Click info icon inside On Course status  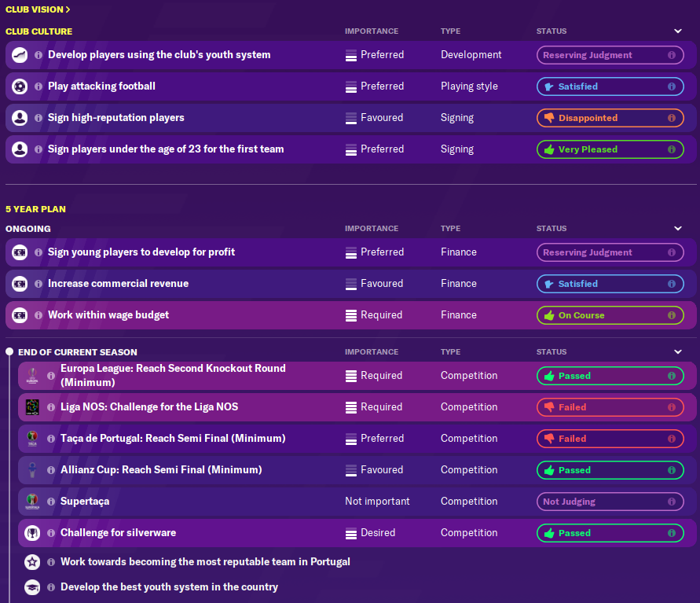coord(672,315)
